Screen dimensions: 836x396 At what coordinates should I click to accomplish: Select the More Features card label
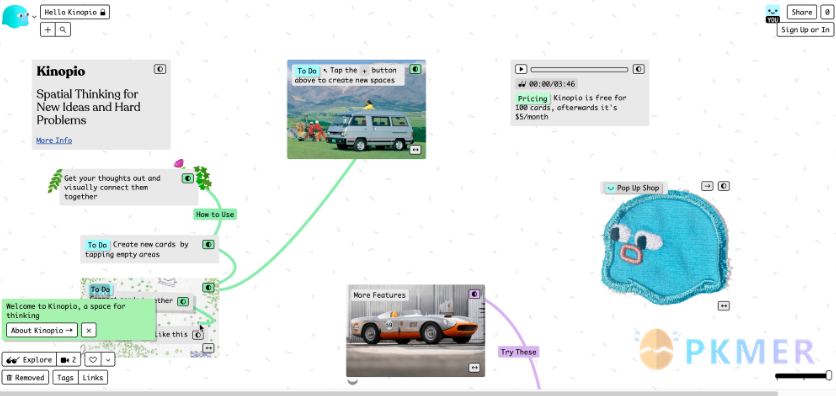pyautogui.click(x=379, y=295)
